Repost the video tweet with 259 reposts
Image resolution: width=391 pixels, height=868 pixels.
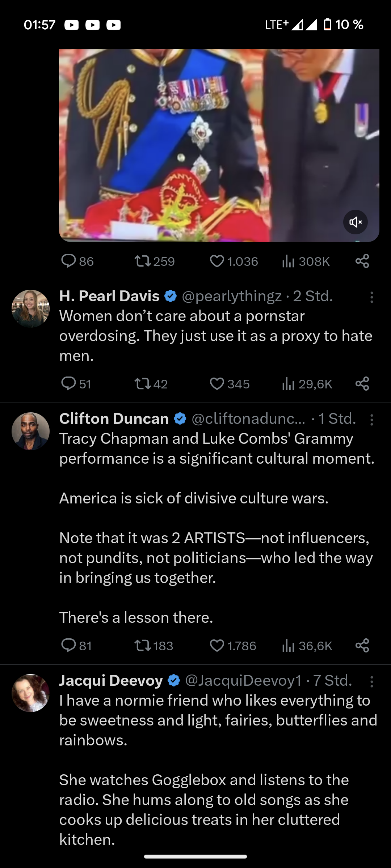[x=143, y=261]
